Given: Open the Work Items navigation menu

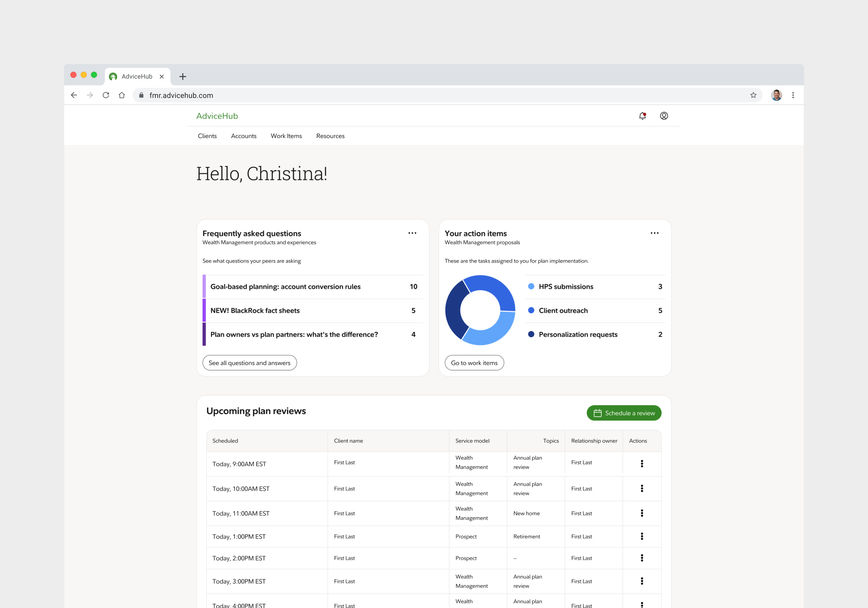Looking at the screenshot, I should click(286, 136).
